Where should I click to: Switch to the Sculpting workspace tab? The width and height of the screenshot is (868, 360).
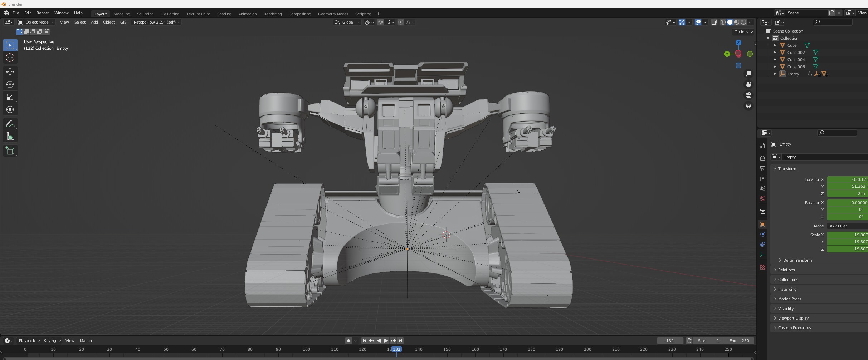click(x=145, y=14)
